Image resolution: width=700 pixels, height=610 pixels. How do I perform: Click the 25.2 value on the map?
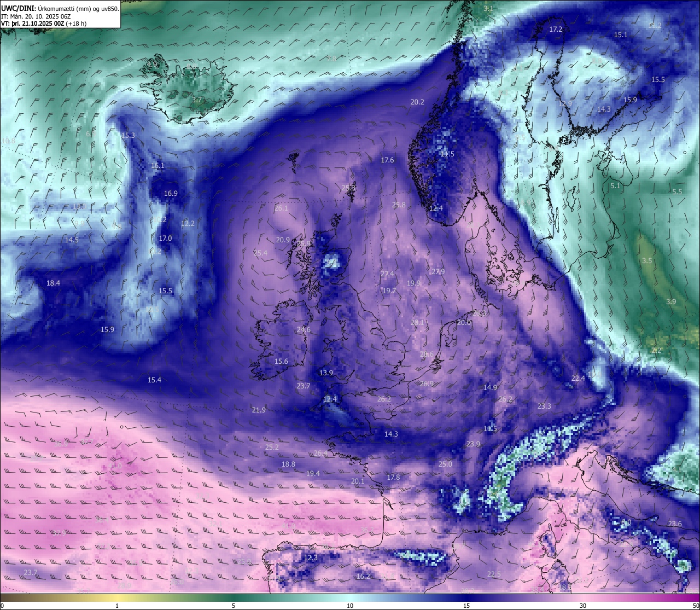272,447
